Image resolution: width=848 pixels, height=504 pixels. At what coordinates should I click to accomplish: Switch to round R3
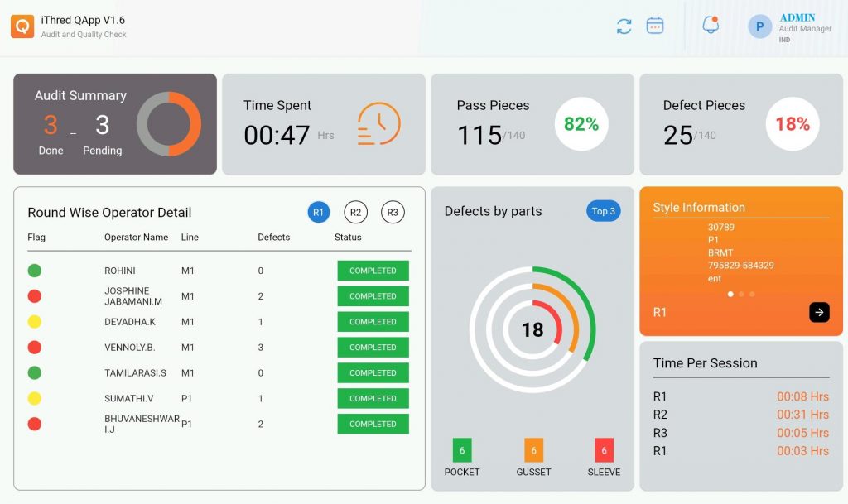click(393, 213)
